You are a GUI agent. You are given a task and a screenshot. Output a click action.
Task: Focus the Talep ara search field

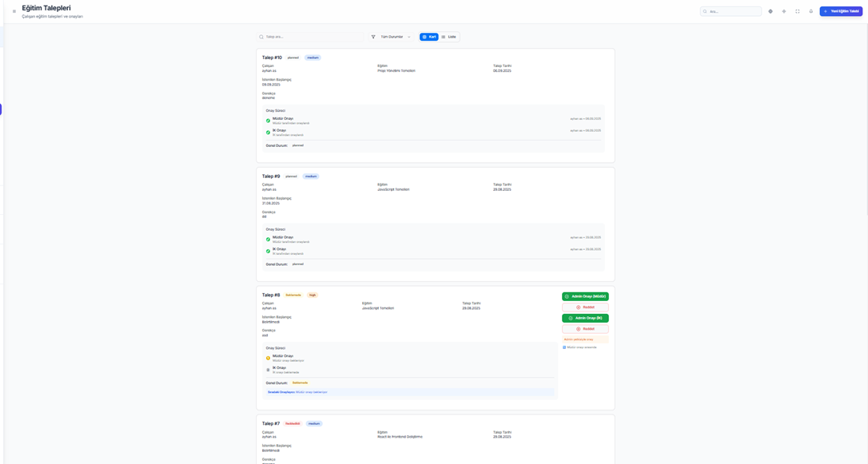pyautogui.click(x=312, y=37)
